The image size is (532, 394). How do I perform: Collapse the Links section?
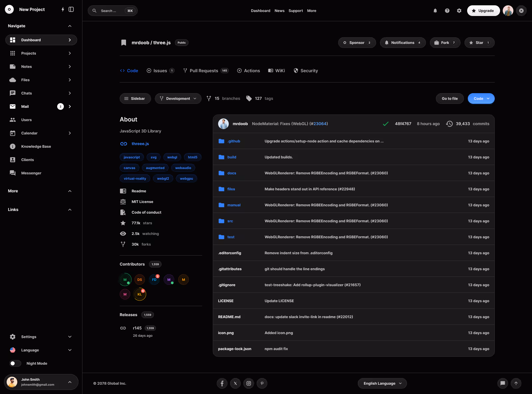tap(70, 210)
